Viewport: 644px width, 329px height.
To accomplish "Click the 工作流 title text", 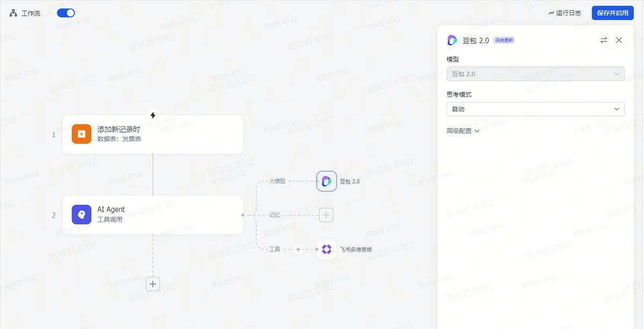I will (31, 13).
